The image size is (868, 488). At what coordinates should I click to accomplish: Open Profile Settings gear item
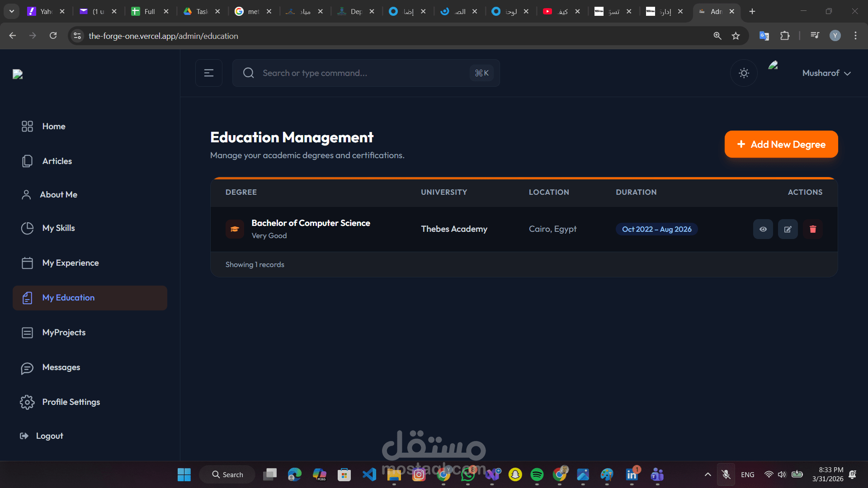tap(71, 402)
